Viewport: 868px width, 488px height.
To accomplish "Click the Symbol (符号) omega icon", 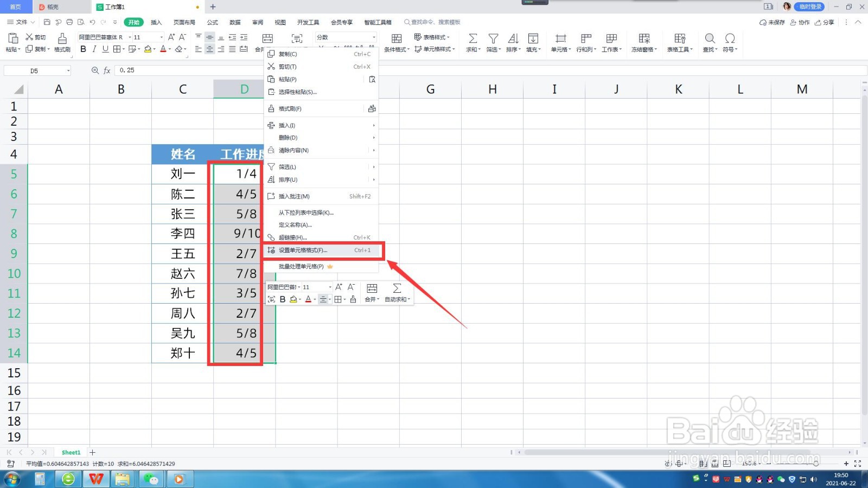I will pyautogui.click(x=730, y=38).
